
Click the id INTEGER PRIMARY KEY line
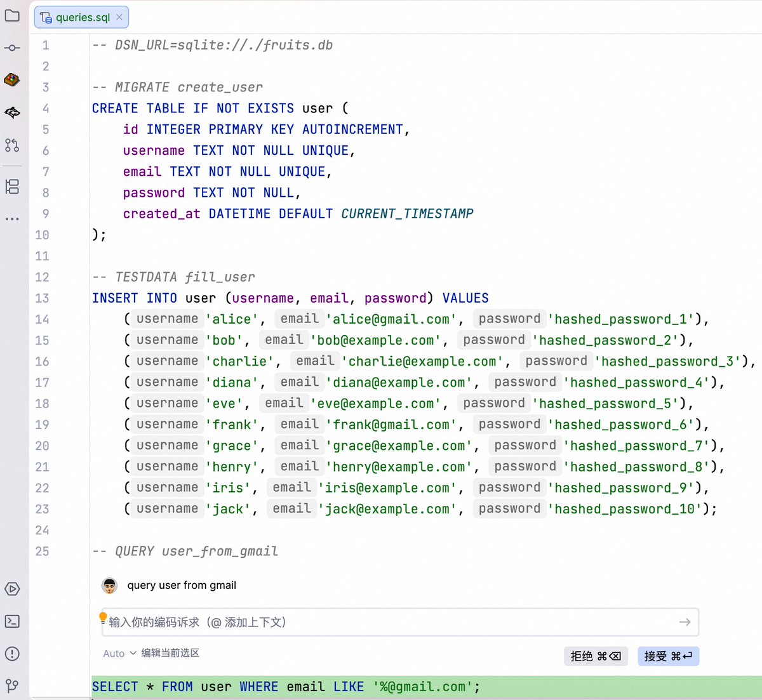click(x=266, y=129)
